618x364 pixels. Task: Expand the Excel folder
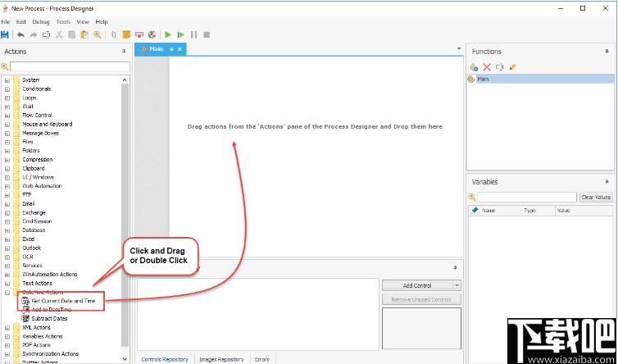click(x=7, y=239)
